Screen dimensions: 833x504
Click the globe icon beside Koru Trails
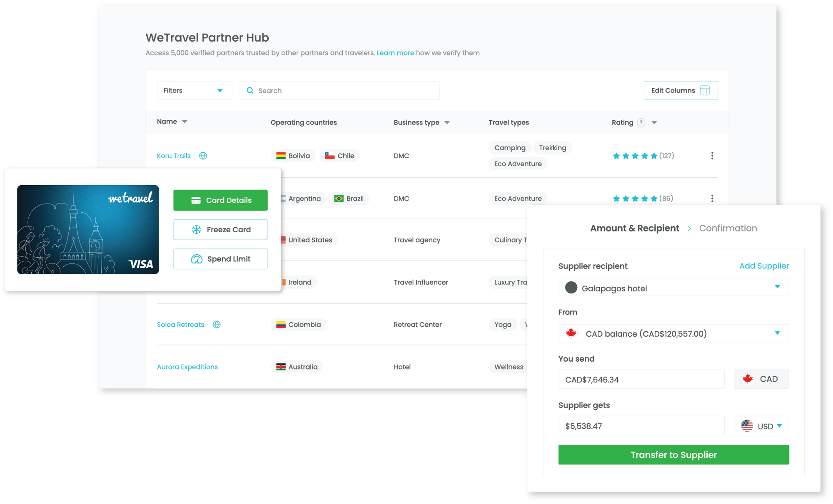tap(203, 156)
